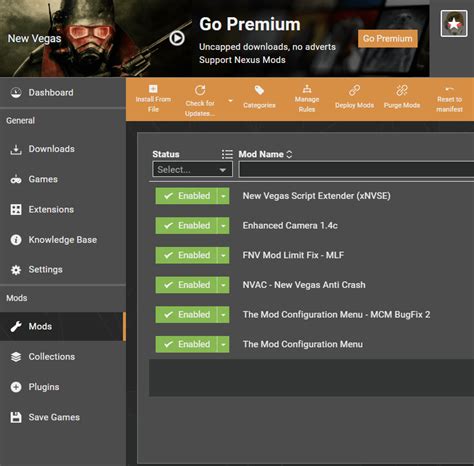The width and height of the screenshot is (474, 466).
Task: Launch New Vegas with the play icon
Action: coord(177,38)
